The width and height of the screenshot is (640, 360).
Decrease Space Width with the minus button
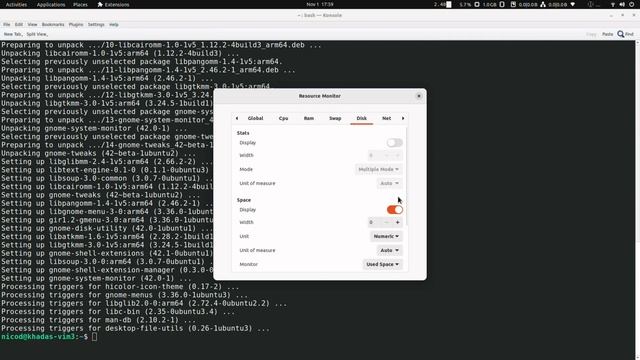(x=387, y=222)
